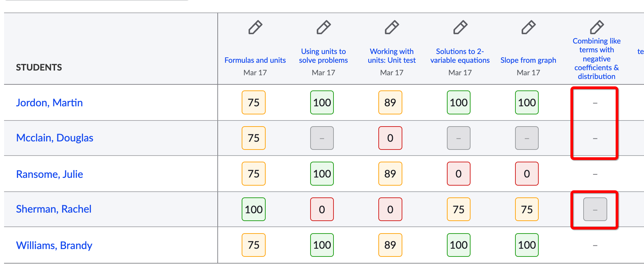Select the edit pencil for Using units to solve problems

tap(323, 28)
